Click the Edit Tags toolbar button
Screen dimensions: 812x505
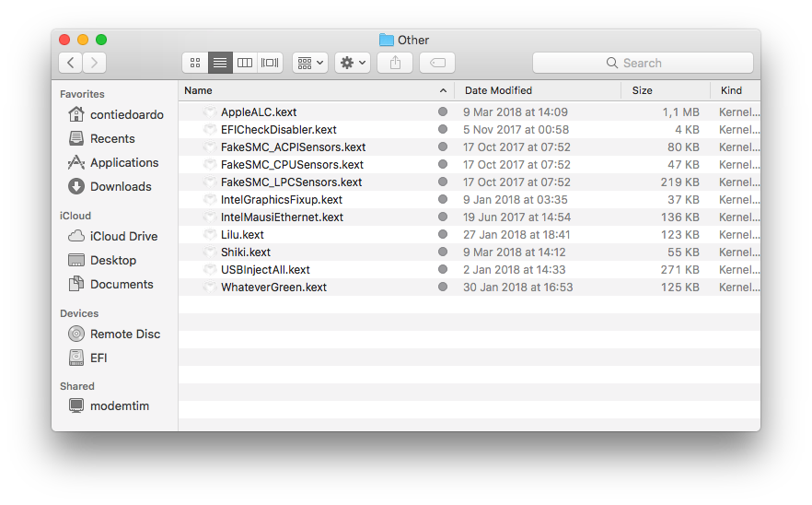[x=437, y=63]
